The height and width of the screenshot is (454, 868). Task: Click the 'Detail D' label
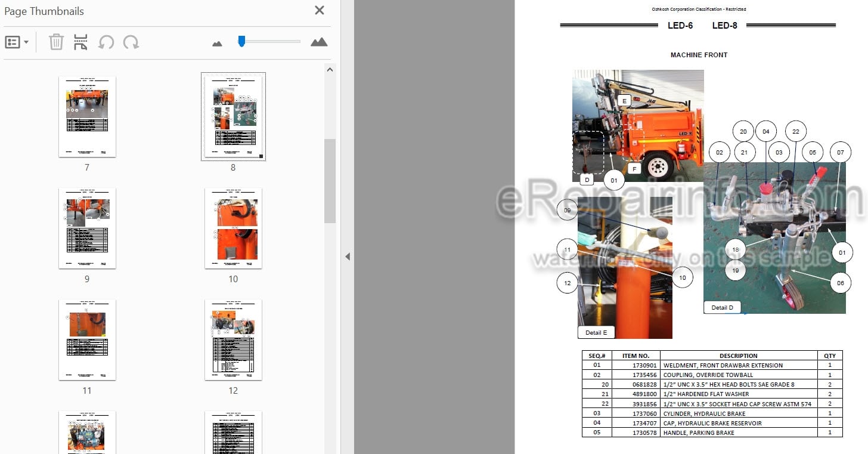(x=723, y=308)
